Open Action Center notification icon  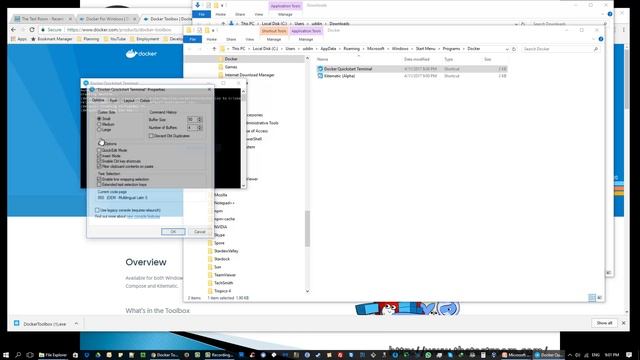pyautogui.click(x=629, y=355)
